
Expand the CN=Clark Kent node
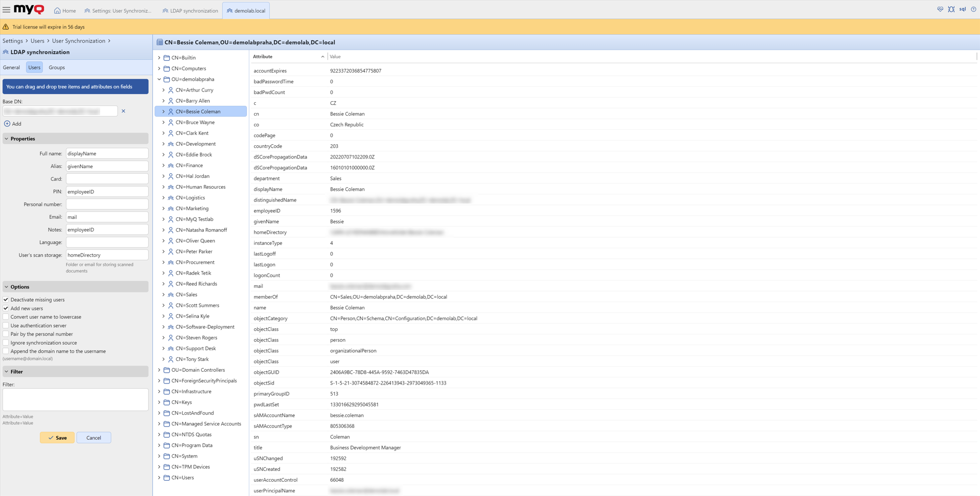(x=164, y=133)
